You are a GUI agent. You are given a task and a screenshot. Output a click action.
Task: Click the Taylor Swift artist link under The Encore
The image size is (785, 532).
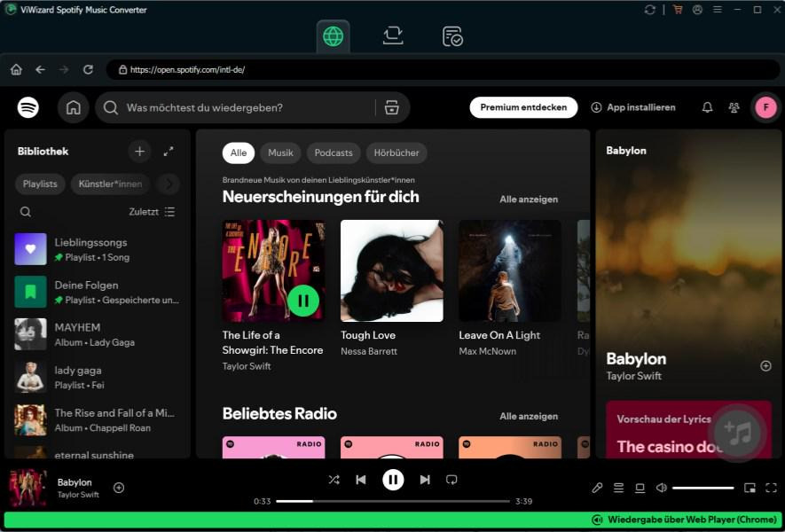coord(247,366)
